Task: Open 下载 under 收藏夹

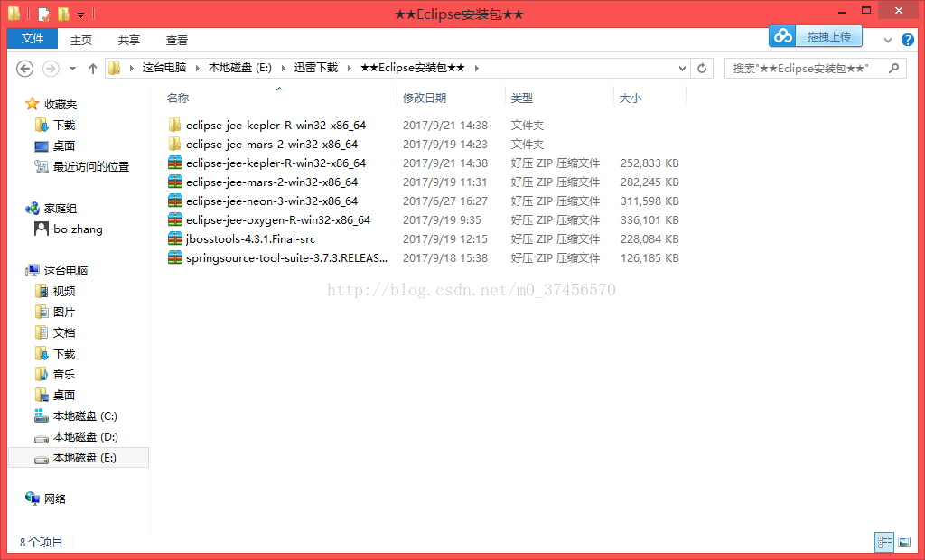Action: tap(64, 126)
